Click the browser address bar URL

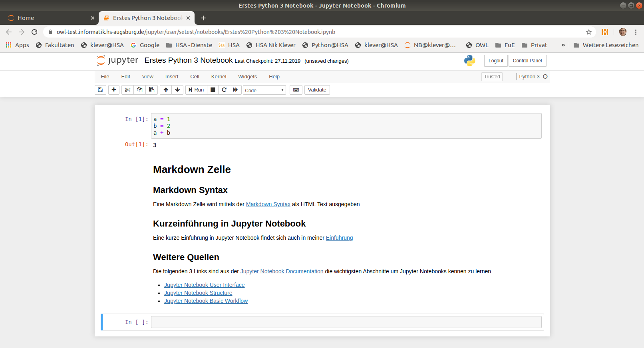click(x=196, y=32)
